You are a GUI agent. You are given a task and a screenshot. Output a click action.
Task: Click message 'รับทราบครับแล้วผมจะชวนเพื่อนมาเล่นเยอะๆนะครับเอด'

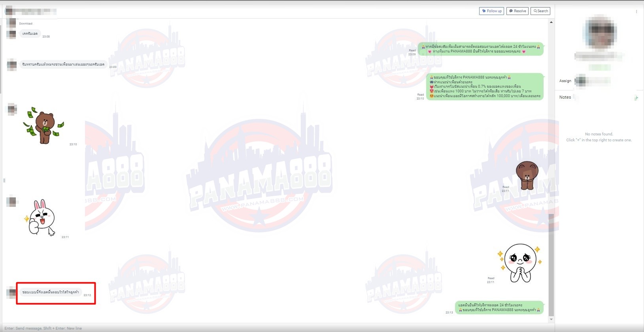pyautogui.click(x=63, y=64)
